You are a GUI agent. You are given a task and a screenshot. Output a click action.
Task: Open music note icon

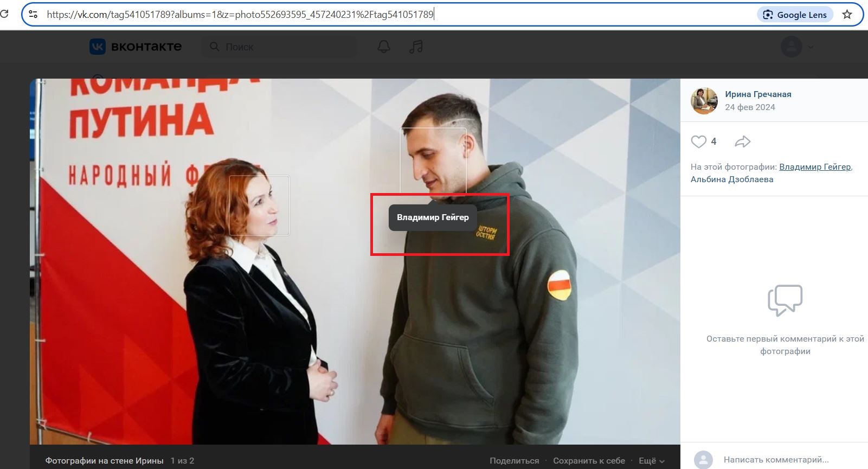(x=416, y=47)
